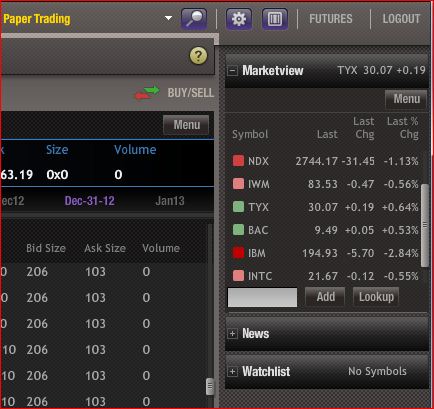Click the BUY/SELL arrows icon
Screen dimensions: 434x409
tap(147, 93)
